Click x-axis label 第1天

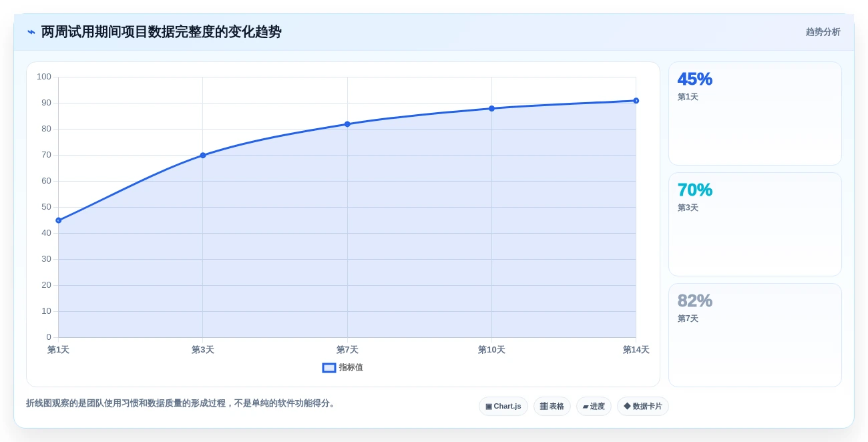coord(59,350)
